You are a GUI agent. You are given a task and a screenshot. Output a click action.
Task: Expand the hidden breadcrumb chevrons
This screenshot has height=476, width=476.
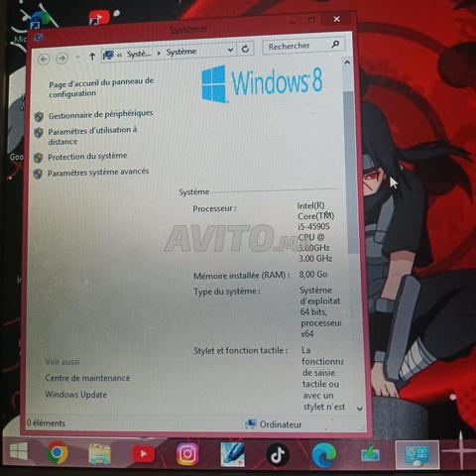point(119,55)
